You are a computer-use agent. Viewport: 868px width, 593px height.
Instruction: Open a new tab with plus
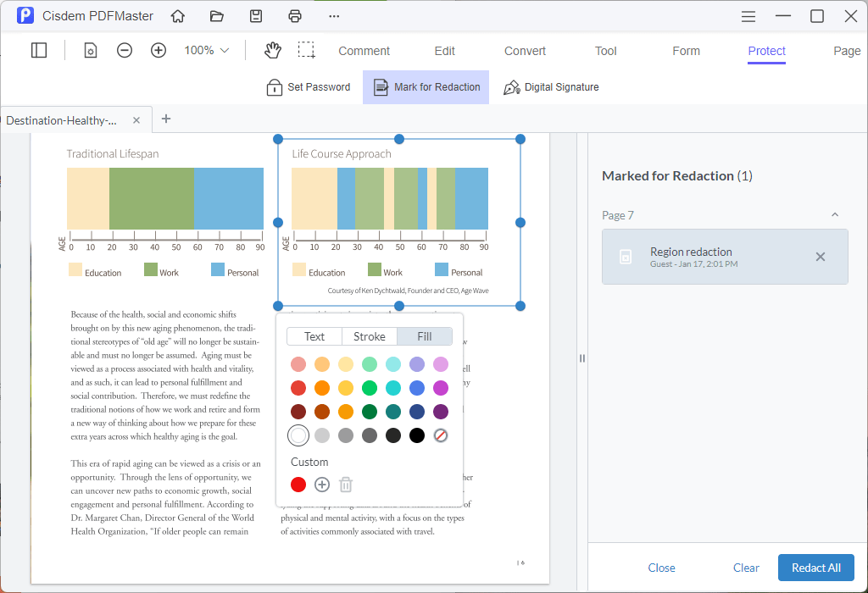pos(165,119)
